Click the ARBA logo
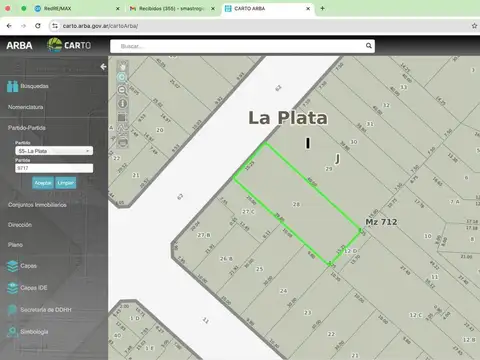This screenshot has height=360, width=480. tap(19, 45)
